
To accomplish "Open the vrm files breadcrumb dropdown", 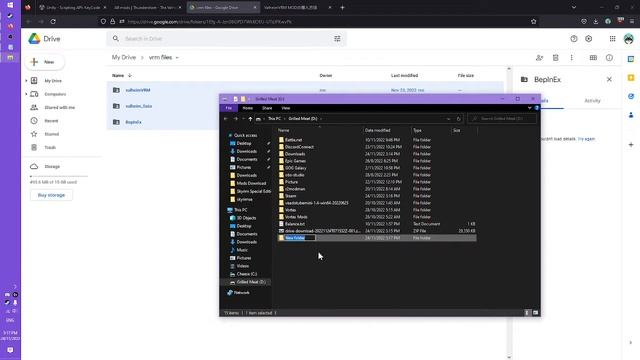I will pyautogui.click(x=177, y=58).
